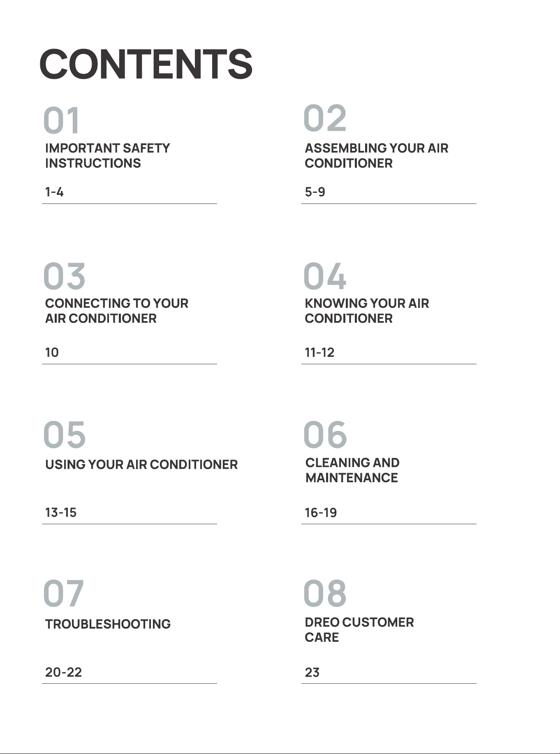Go to page 23
The height and width of the screenshot is (754, 560).
pyautogui.click(x=312, y=672)
